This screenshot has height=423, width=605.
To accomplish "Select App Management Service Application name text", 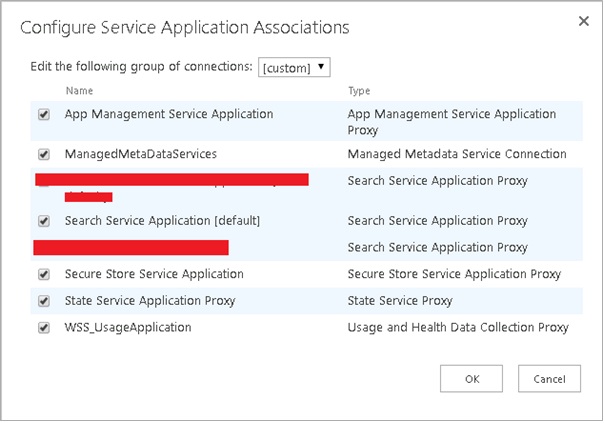I will 169,114.
